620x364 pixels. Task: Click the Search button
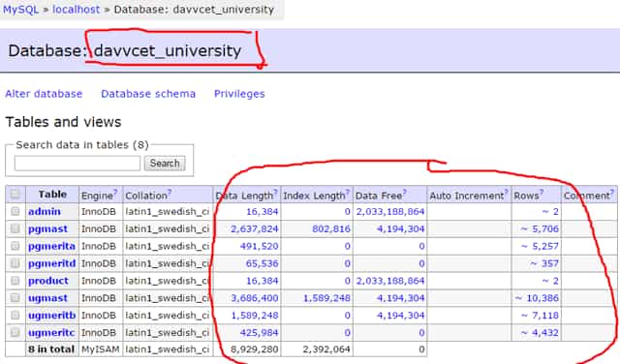tap(165, 164)
